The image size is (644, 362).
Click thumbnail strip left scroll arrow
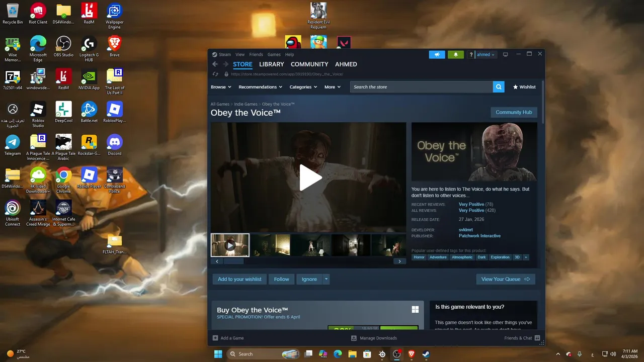[217, 261]
